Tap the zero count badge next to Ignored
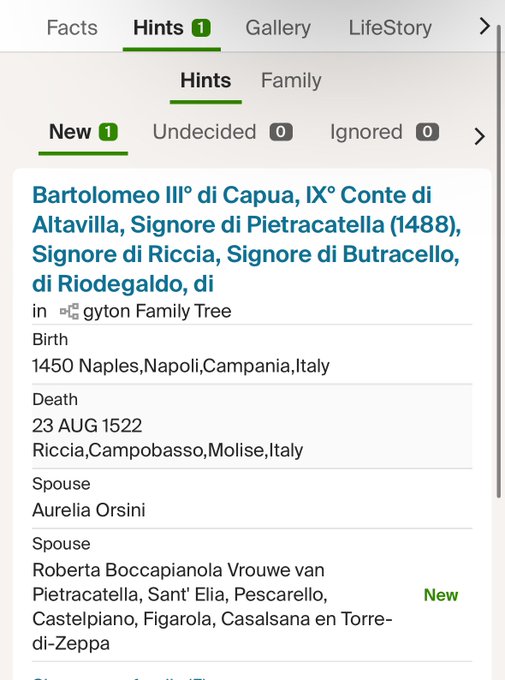Screen dimensions: 505x680 pos(427,132)
